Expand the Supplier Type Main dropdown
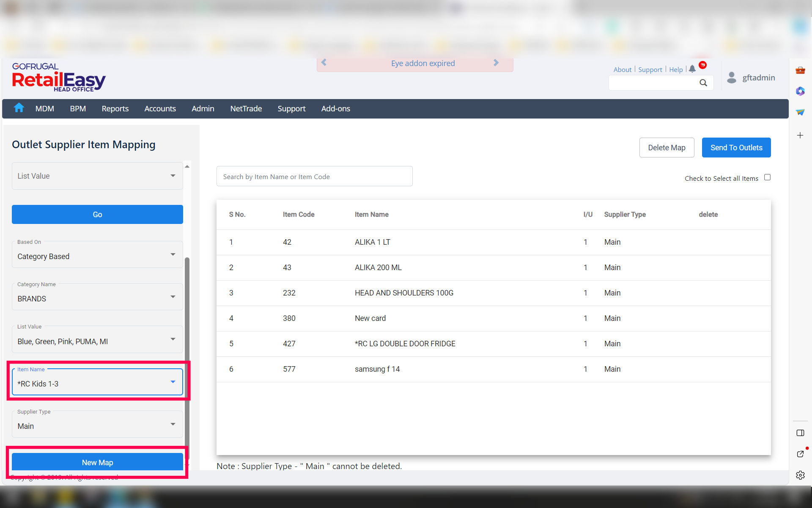 coord(173,424)
